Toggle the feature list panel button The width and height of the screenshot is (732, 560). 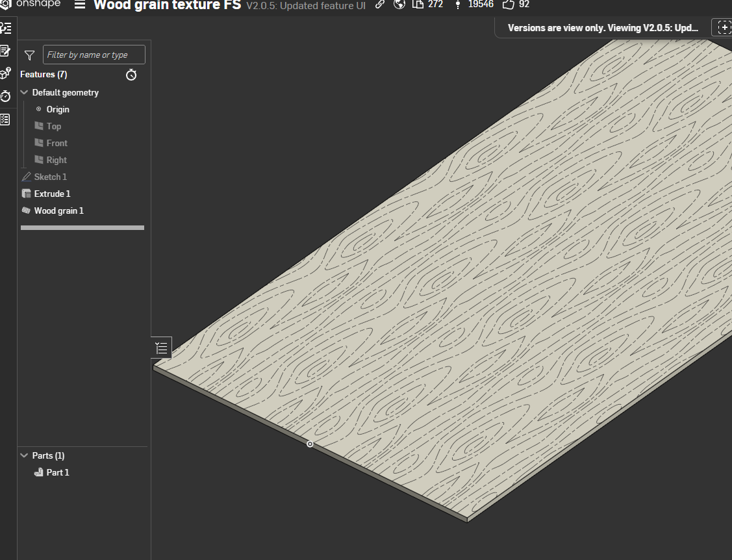(162, 348)
